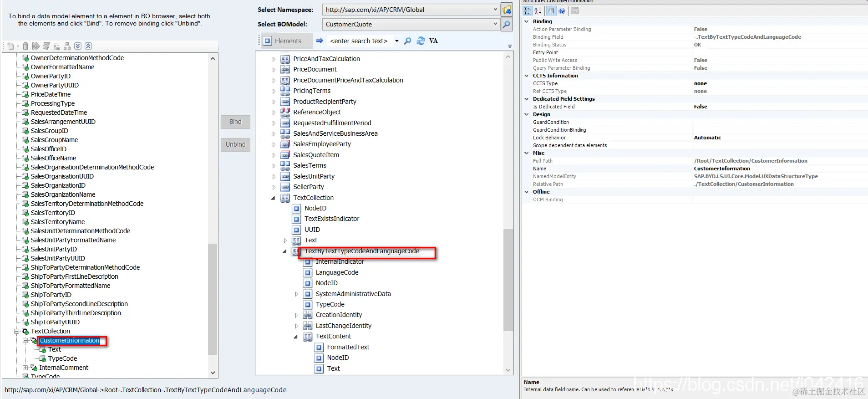
Task: Select CustomerInformation in data model tree
Action: 69,340
